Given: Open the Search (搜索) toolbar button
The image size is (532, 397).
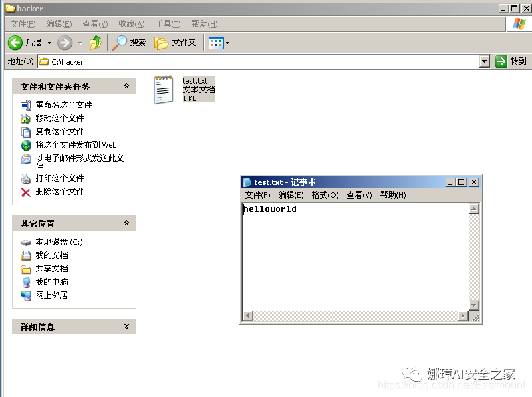Looking at the screenshot, I should pos(129,43).
